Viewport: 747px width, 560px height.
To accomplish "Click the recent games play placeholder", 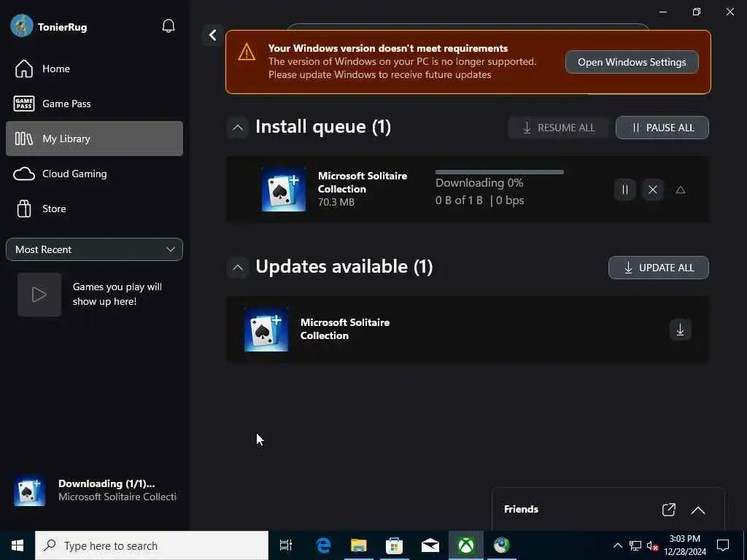I will (39, 295).
